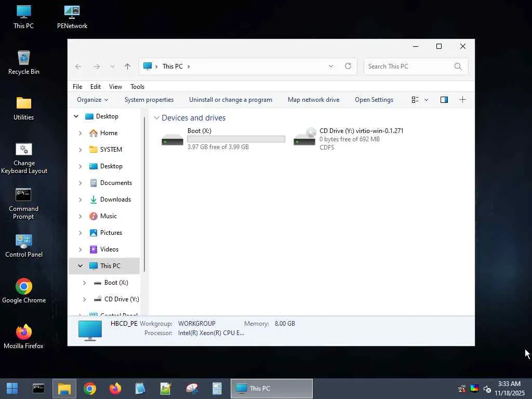Switch to This PC taskbar window button
This screenshot has height=399, width=532.
pyautogui.click(x=271, y=389)
